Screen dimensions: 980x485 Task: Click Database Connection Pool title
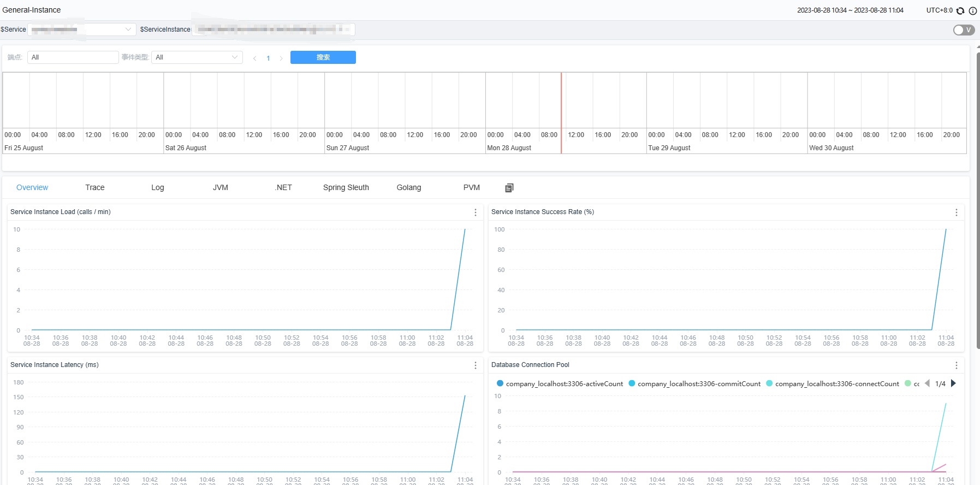pos(530,365)
